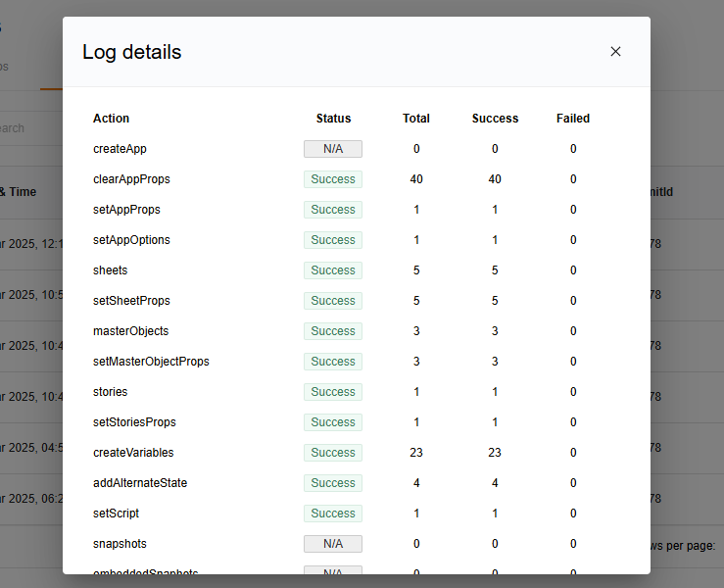Image resolution: width=724 pixels, height=588 pixels.
Task: Click the Total column header
Action: pyautogui.click(x=416, y=119)
